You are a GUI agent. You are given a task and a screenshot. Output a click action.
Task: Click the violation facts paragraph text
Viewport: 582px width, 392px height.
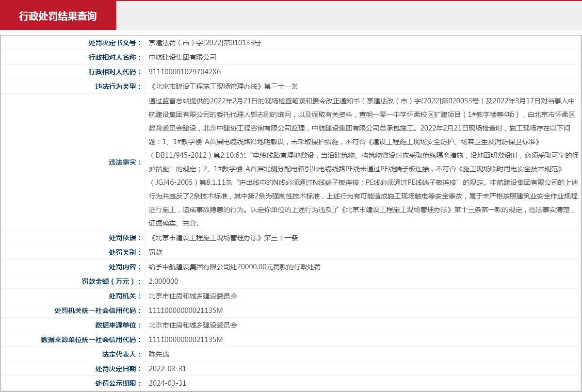pos(364,162)
